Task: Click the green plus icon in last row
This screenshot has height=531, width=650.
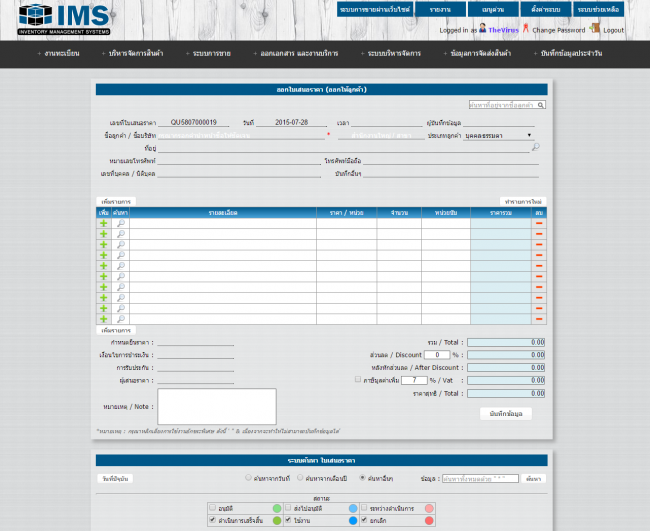Action: (103, 319)
